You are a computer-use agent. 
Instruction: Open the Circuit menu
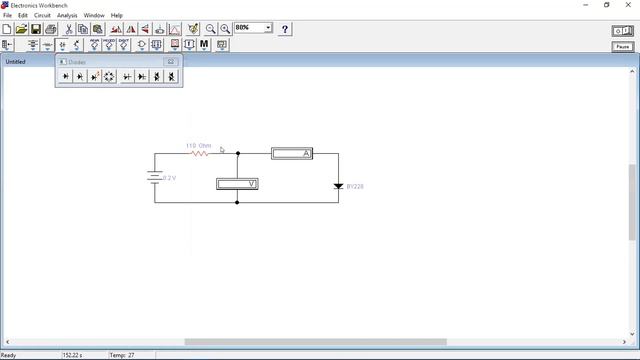[42, 15]
